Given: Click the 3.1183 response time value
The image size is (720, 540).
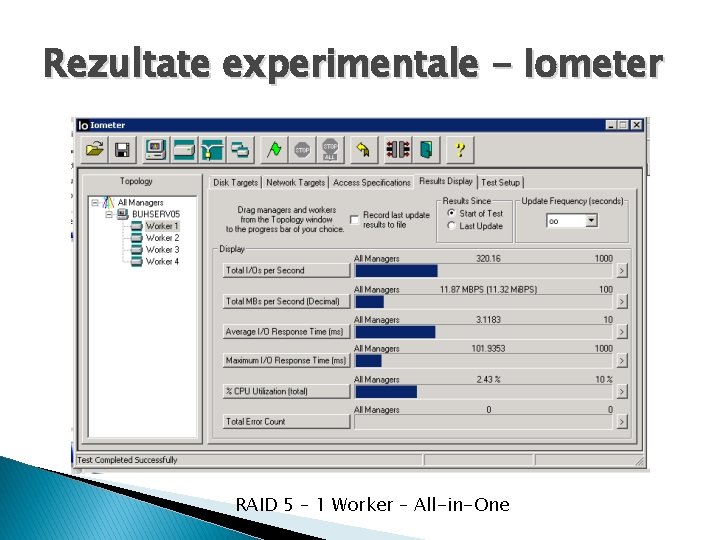Looking at the screenshot, I should tap(488, 320).
